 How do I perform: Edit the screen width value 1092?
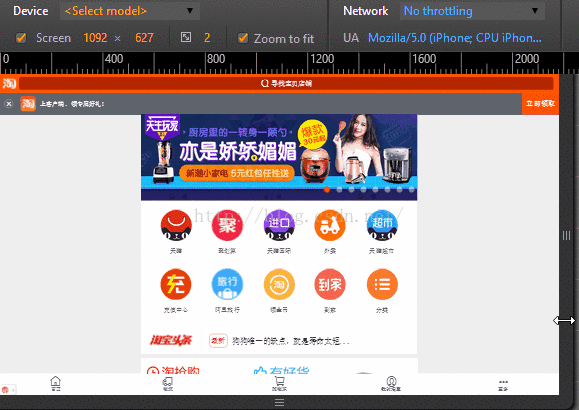pos(95,38)
